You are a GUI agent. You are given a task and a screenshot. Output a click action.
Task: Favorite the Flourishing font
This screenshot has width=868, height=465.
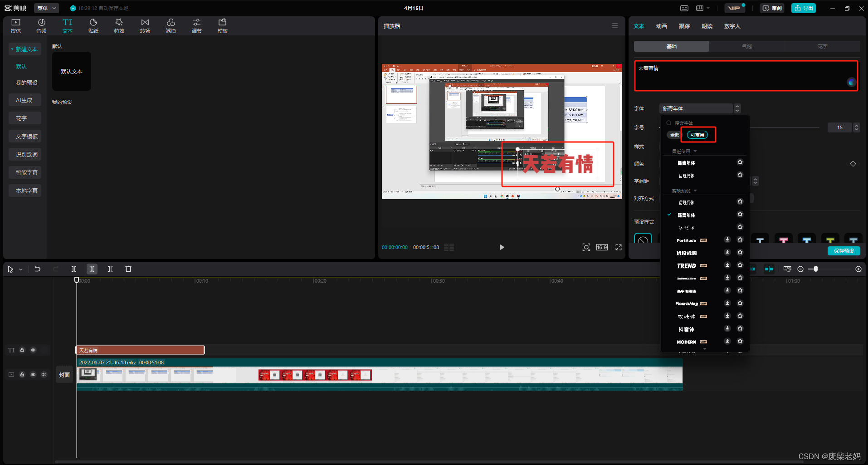click(740, 303)
